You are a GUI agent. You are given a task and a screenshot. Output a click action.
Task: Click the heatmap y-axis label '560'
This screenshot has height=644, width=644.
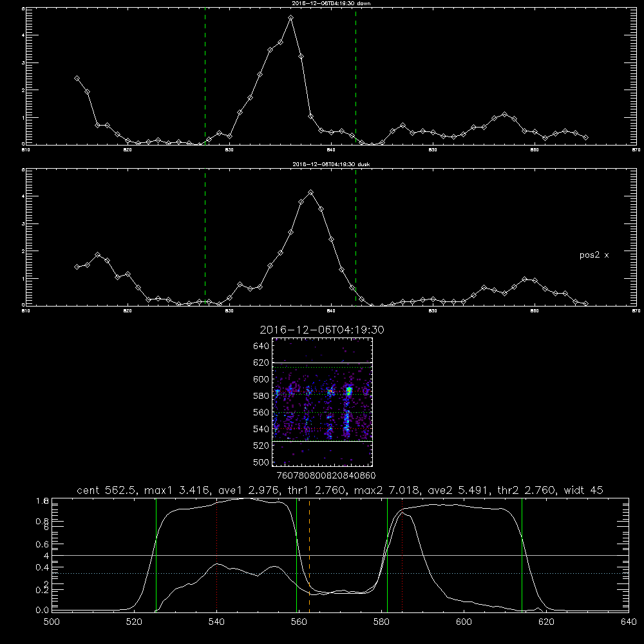(x=261, y=412)
